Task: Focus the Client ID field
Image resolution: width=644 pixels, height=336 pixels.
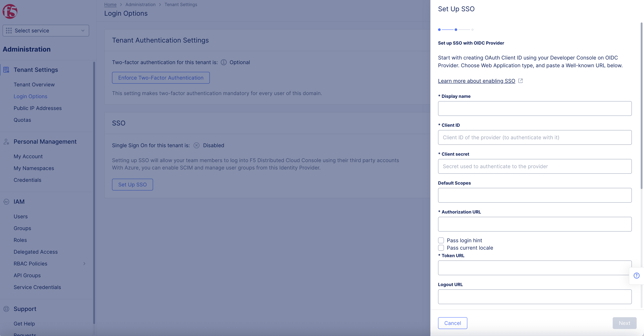Action: click(535, 137)
